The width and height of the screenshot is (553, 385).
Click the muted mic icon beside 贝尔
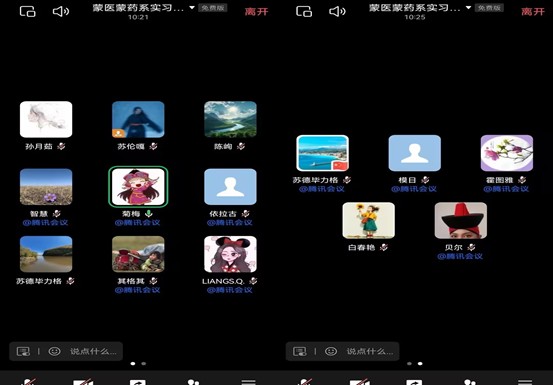coord(472,247)
